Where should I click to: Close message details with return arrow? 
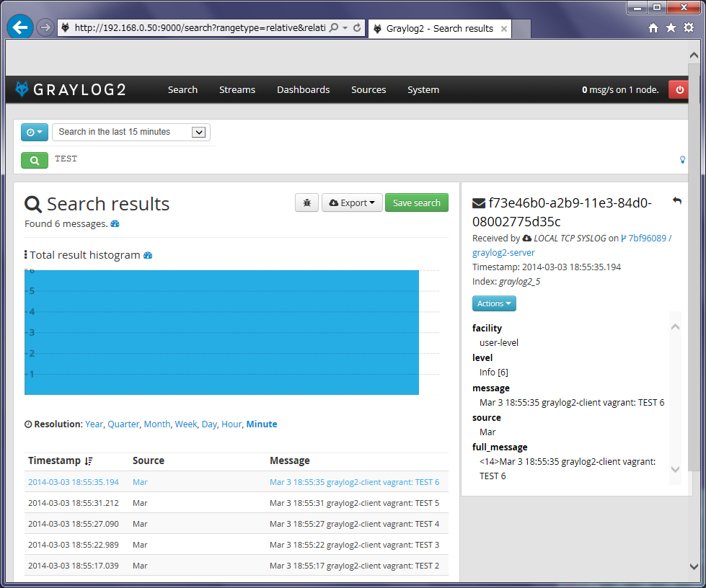[676, 201]
